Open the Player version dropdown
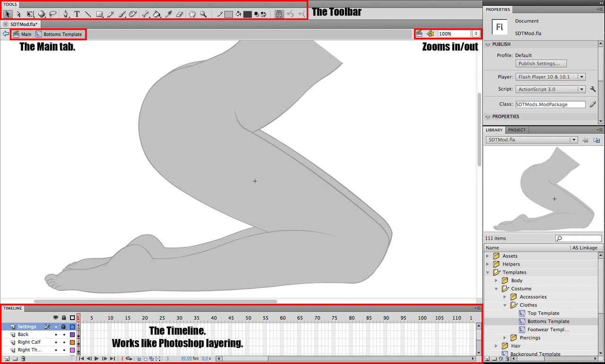The width and height of the screenshot is (605, 364). pyautogui.click(x=551, y=77)
